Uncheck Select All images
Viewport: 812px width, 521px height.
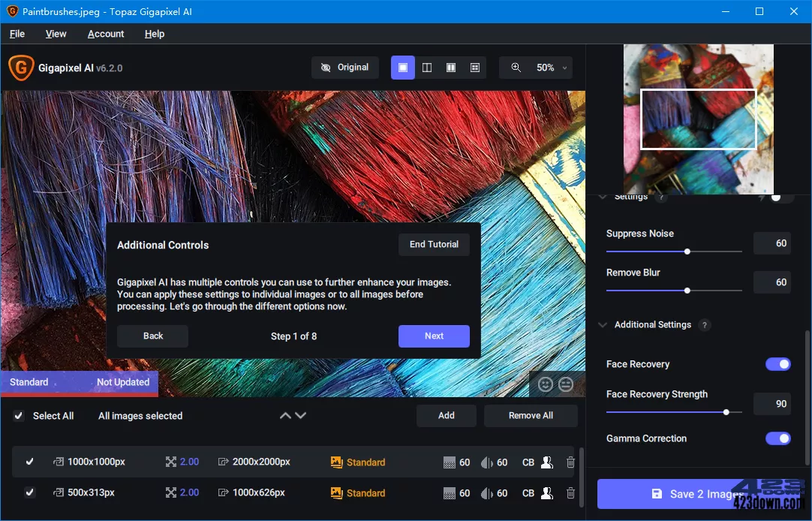[18, 415]
